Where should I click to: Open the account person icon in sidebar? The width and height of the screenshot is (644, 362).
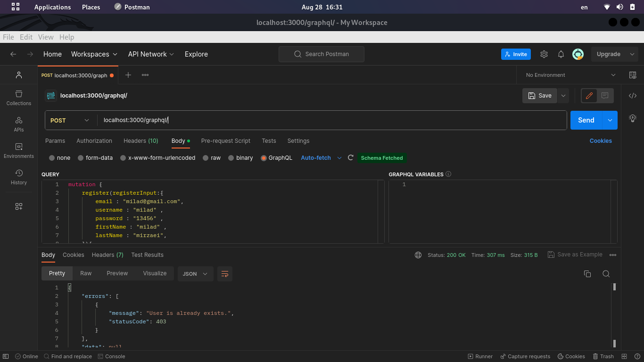pos(19,75)
